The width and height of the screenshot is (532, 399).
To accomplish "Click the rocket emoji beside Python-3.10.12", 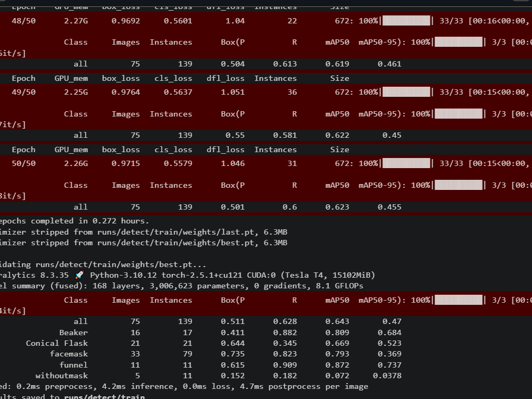I will pos(79,275).
